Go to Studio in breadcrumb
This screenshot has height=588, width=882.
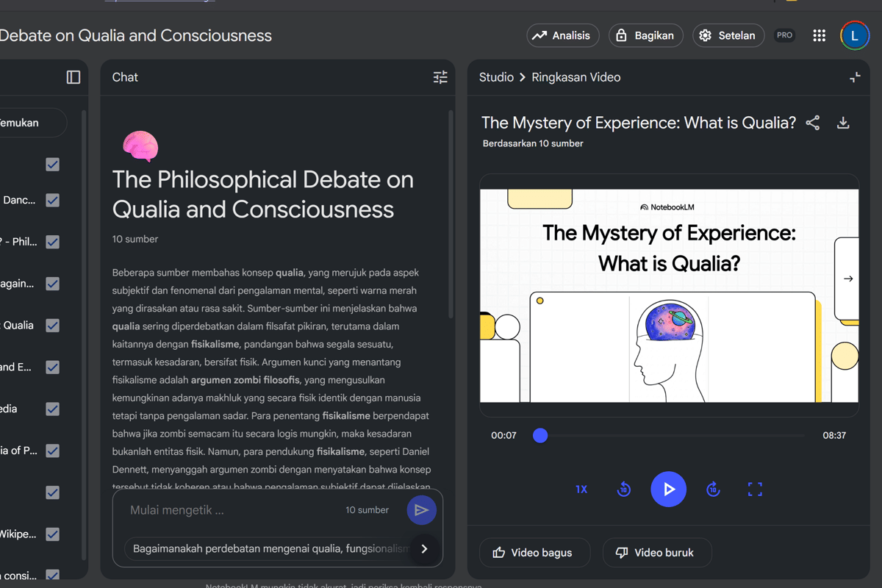(496, 77)
